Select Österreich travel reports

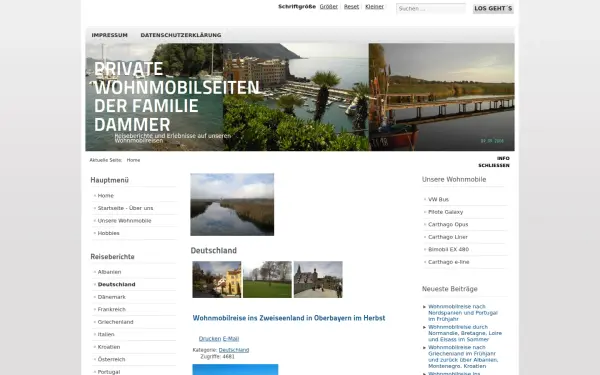[x=111, y=359]
